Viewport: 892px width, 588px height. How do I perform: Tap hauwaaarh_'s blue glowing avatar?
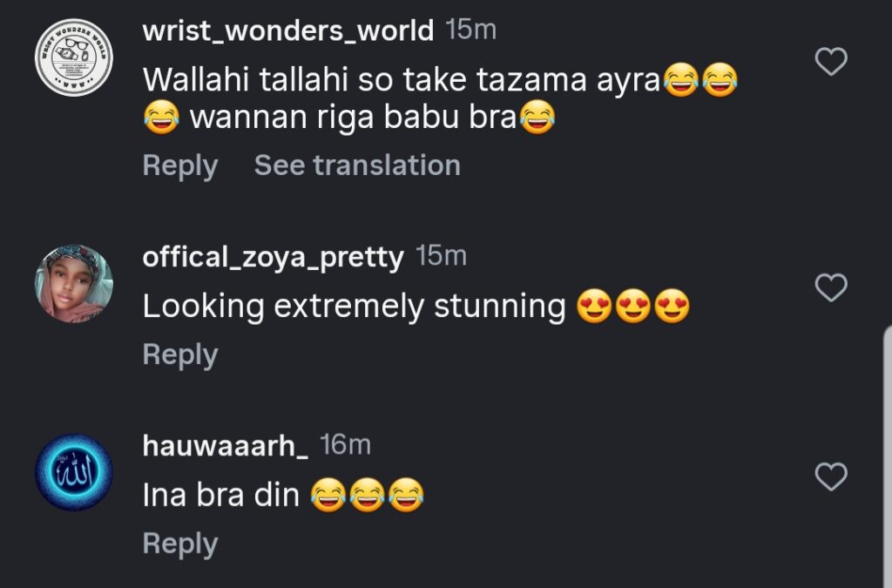[x=74, y=473]
